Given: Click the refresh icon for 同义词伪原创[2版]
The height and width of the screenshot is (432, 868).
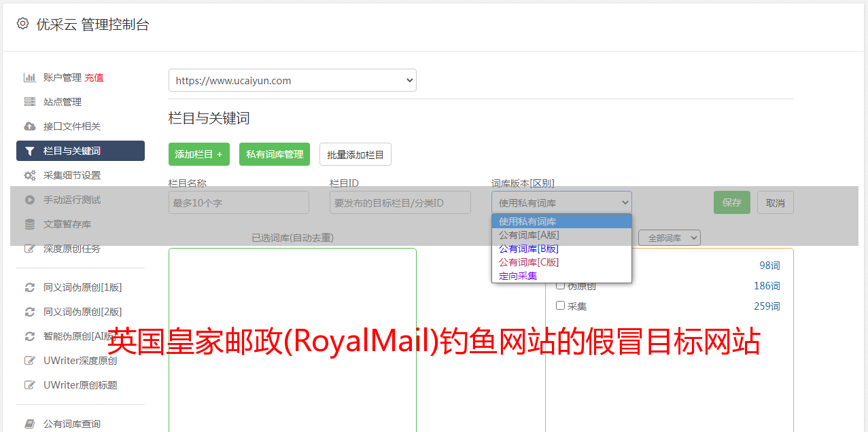Looking at the screenshot, I should tap(30, 312).
